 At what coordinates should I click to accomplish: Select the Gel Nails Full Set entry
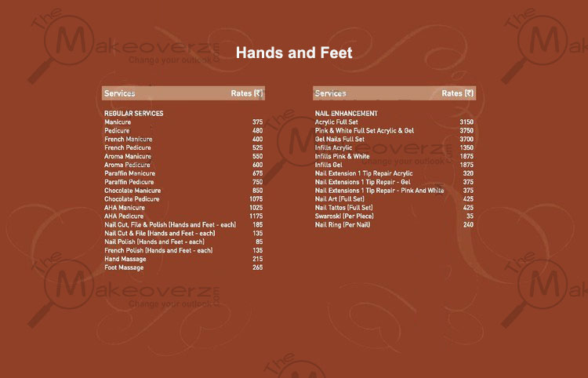coord(339,140)
